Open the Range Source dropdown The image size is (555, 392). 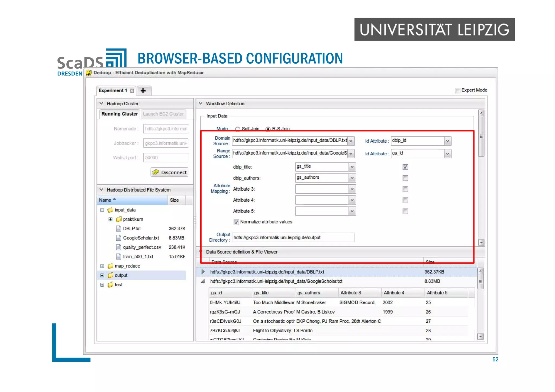[x=351, y=153]
